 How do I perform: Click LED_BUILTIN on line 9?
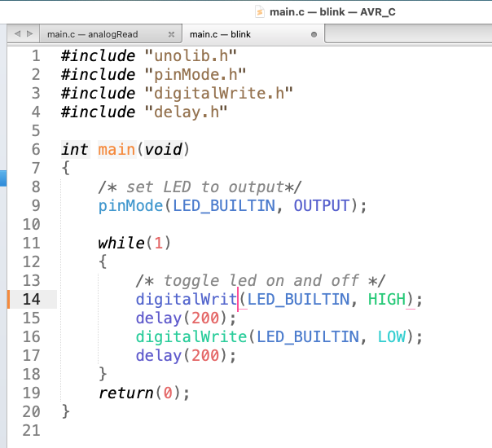[224, 206]
